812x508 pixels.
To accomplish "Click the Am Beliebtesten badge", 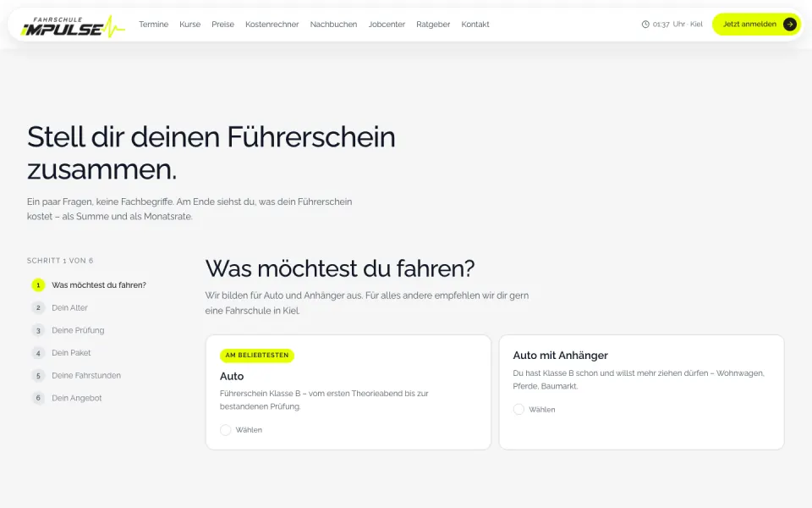I will tap(257, 355).
